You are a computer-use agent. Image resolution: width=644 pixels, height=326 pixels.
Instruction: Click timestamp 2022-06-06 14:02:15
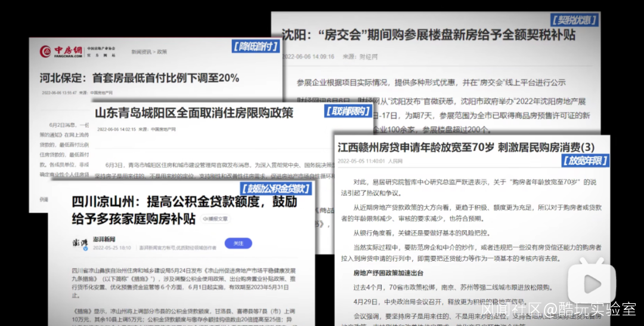tap(116, 129)
